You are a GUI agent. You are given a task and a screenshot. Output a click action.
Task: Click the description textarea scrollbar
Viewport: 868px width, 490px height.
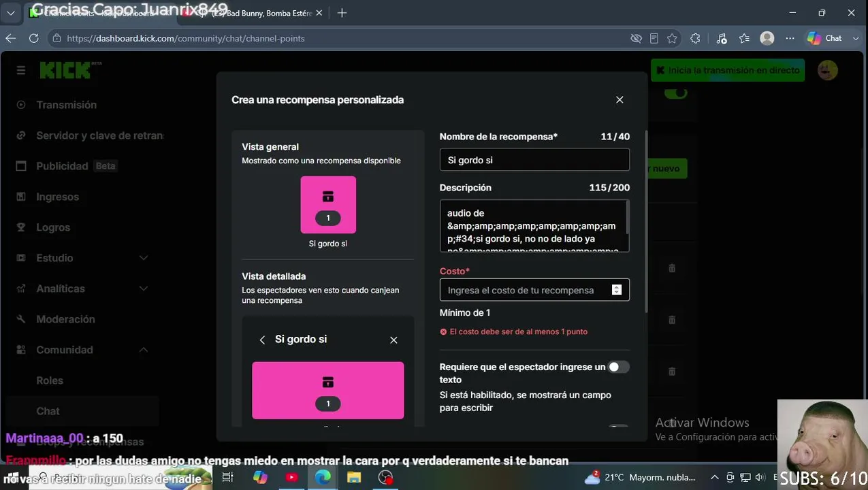coord(627,217)
